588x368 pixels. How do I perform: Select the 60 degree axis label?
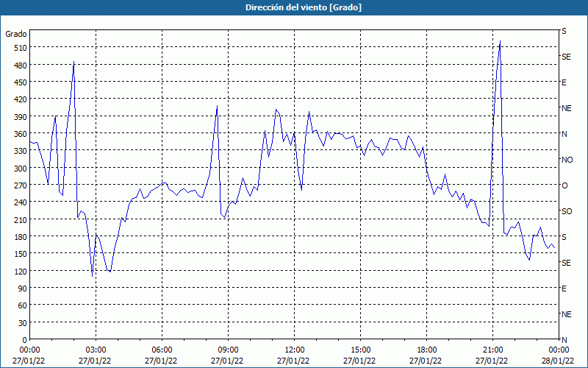[22, 305]
